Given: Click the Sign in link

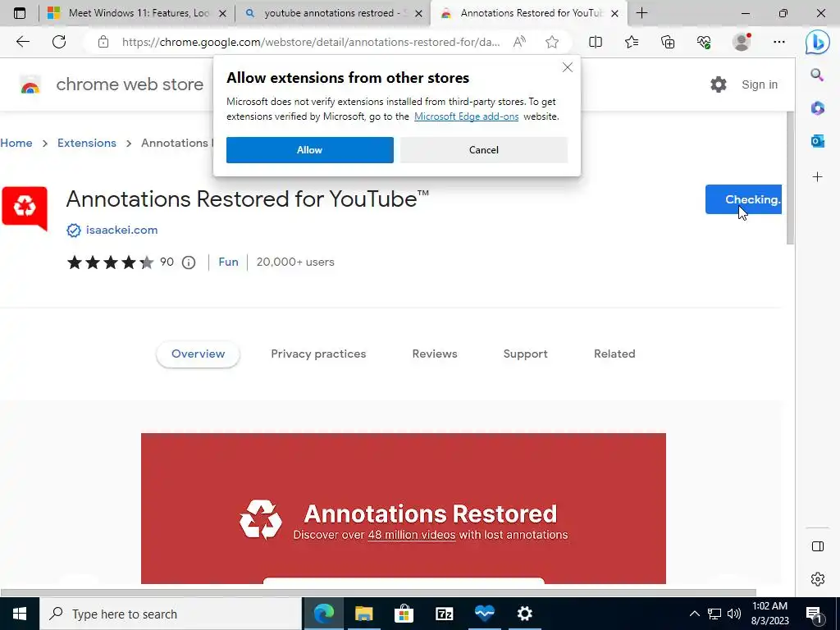Looking at the screenshot, I should point(760,84).
